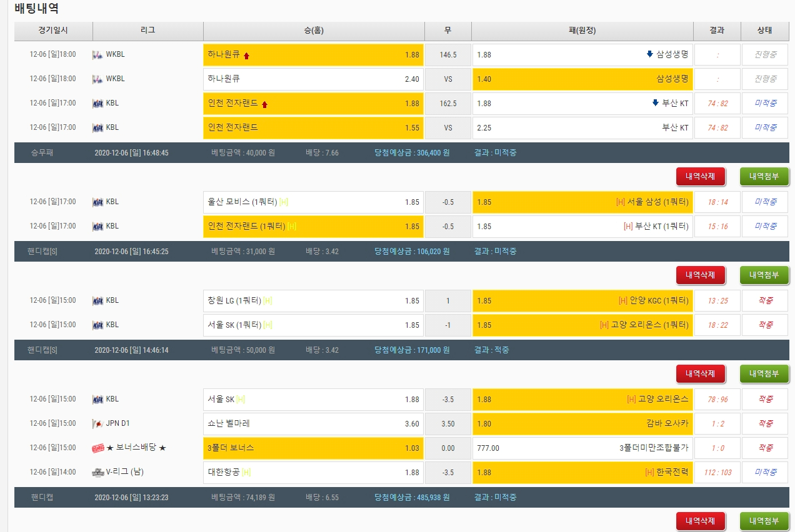The width and height of the screenshot is (795, 532).
Task: Delete the bet record placed at 16:48:45
Action: click(x=700, y=177)
